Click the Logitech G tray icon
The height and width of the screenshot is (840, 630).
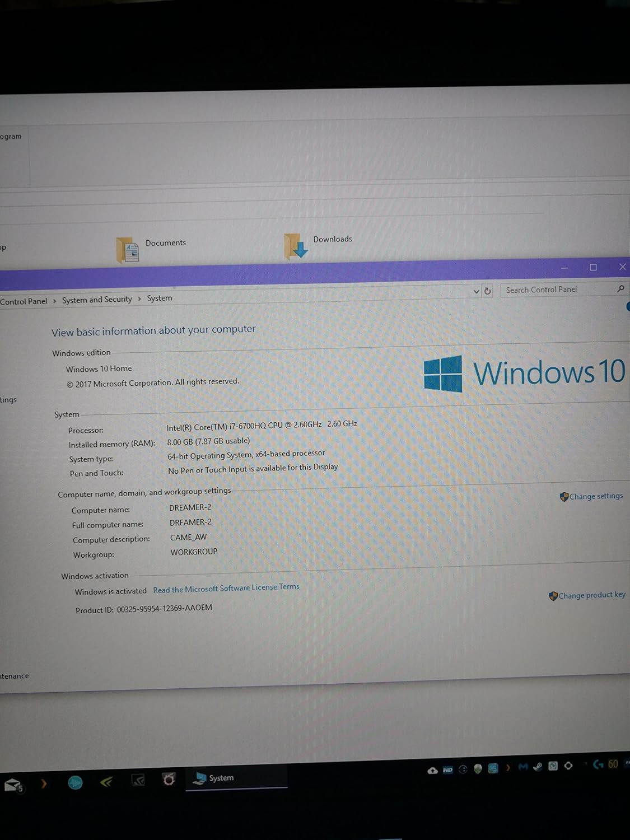click(x=598, y=764)
